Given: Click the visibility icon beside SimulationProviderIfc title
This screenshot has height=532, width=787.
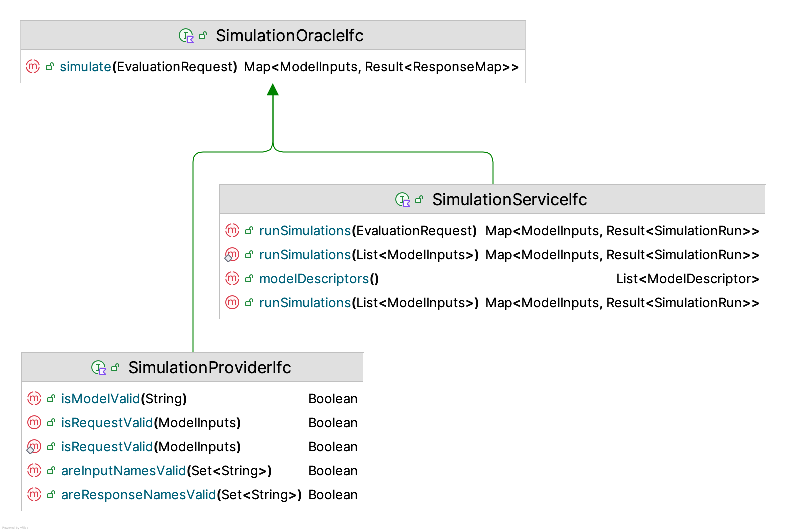Looking at the screenshot, I should 115,368.
